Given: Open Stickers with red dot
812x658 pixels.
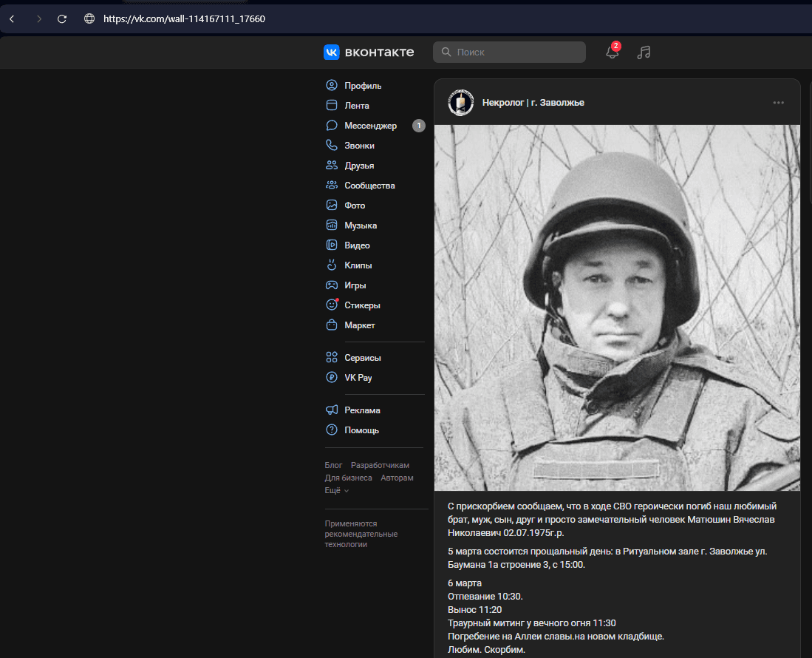Looking at the screenshot, I should point(362,305).
